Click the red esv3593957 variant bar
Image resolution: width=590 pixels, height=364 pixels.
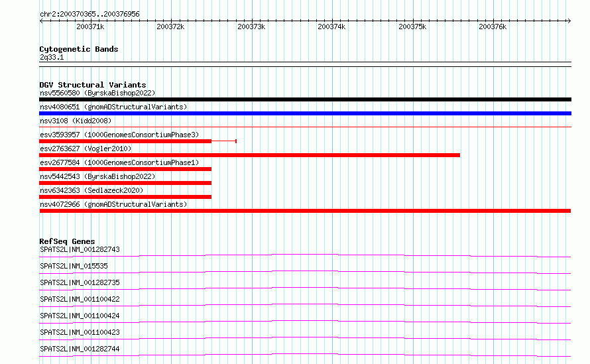[125, 141]
